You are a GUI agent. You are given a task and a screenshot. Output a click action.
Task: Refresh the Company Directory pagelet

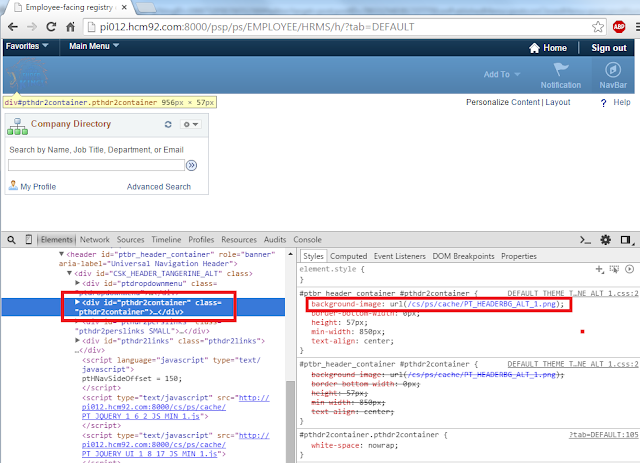pos(168,124)
